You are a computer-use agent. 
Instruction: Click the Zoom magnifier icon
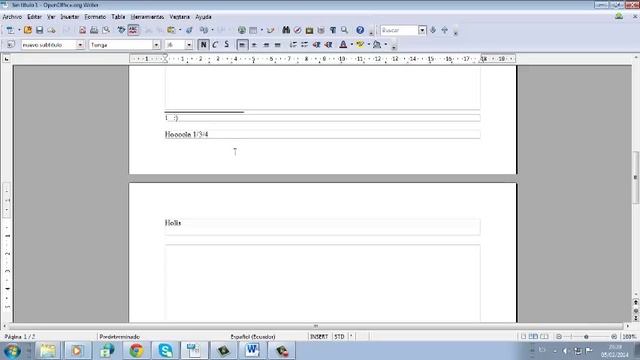(344, 30)
